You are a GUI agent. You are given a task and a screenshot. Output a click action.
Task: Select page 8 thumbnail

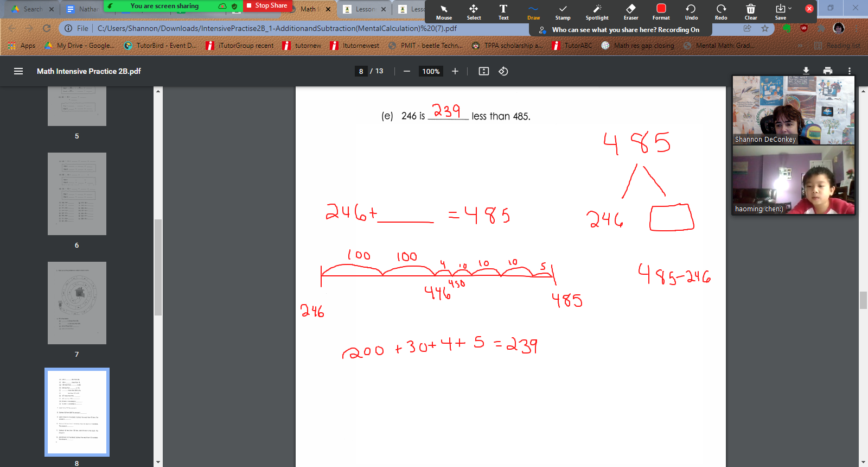pos(77,412)
